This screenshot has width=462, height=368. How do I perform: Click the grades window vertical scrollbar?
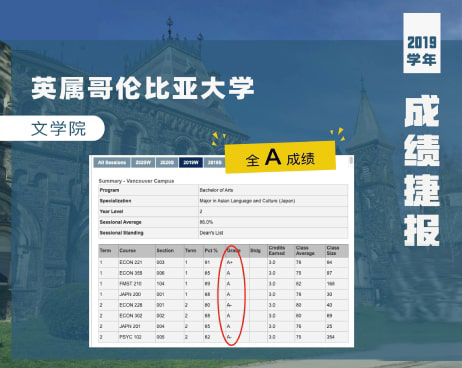(x=351, y=161)
